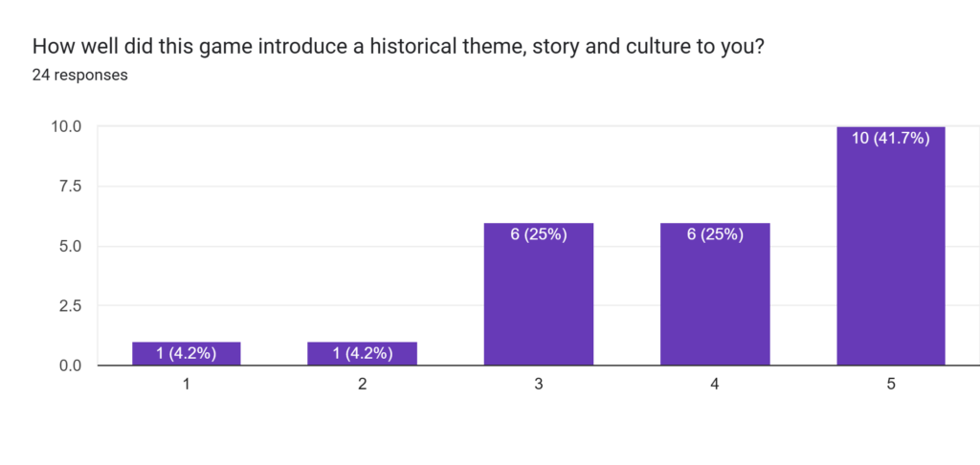Click the y-axis value 7.5
The width and height of the screenshot is (980, 465).
click(71, 187)
